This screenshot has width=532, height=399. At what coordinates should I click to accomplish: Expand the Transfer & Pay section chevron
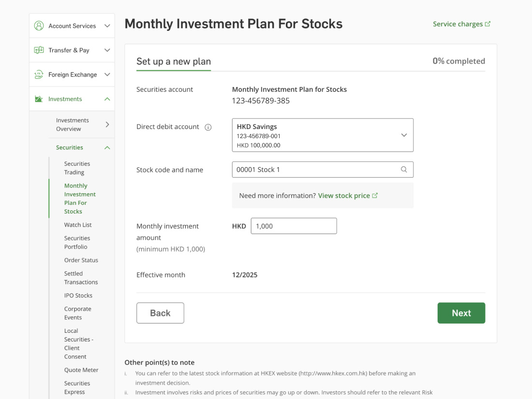pos(107,50)
